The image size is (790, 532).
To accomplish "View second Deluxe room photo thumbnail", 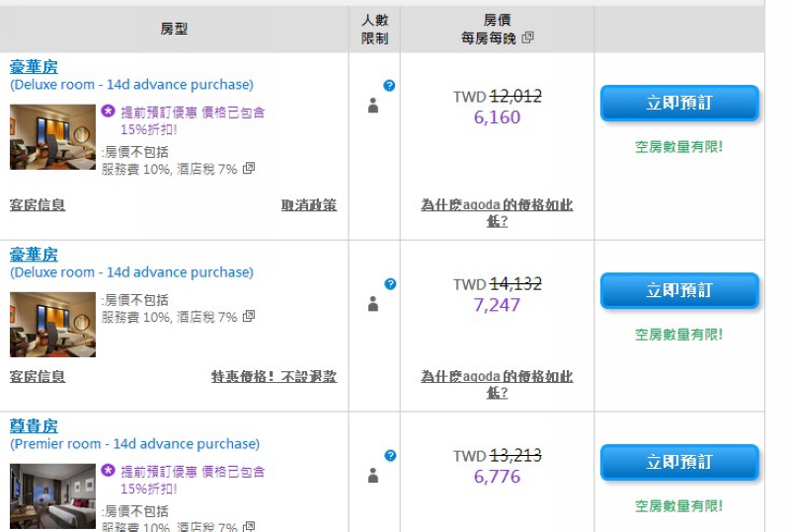I will (53, 325).
